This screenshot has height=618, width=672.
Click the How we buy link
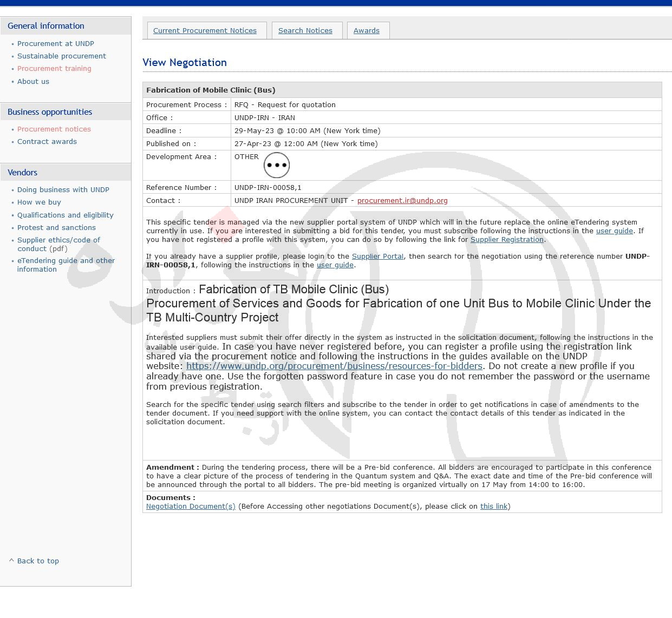[39, 202]
